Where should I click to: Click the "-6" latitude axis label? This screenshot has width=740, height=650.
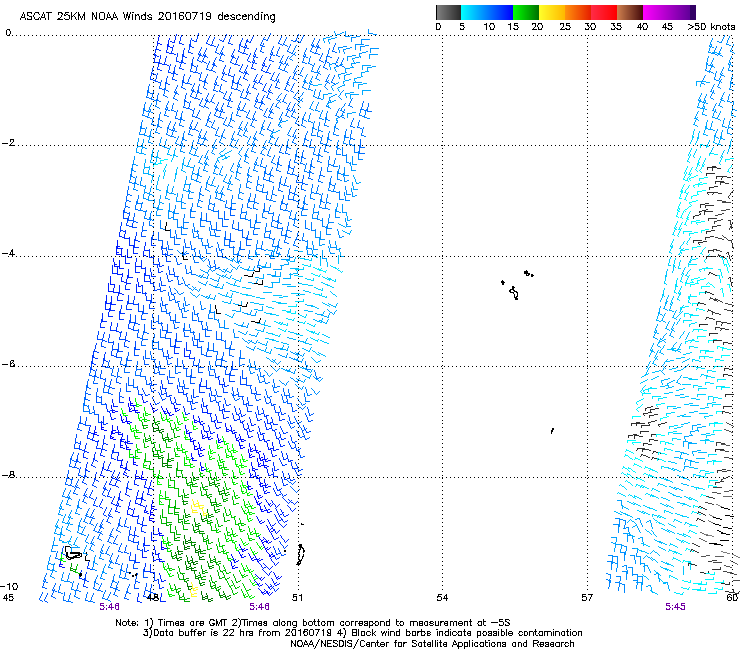coord(8,364)
